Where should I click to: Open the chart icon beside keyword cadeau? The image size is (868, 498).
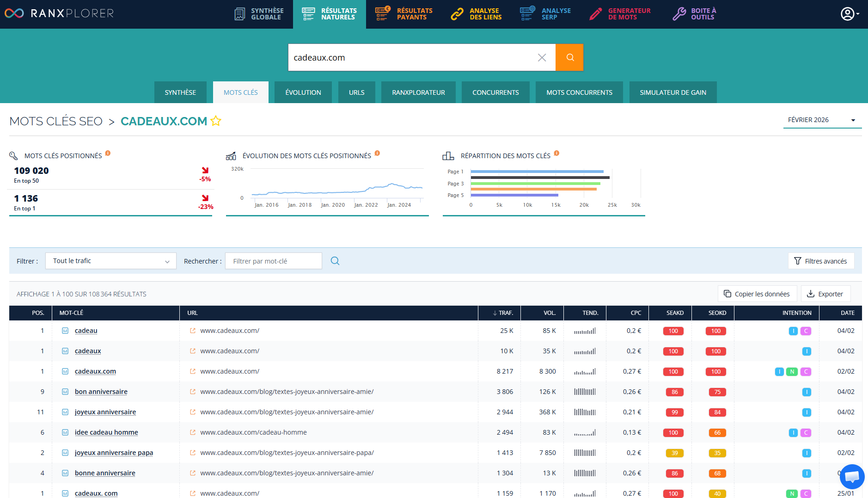point(65,331)
